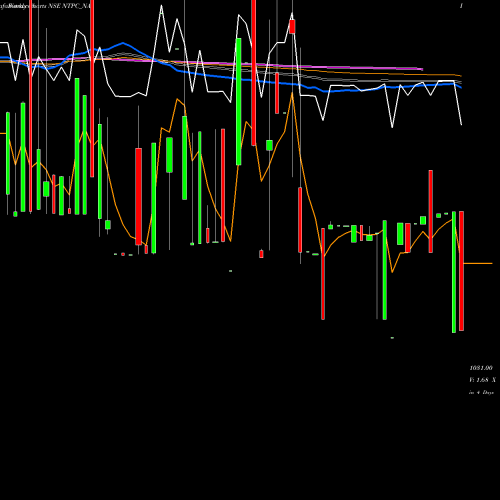Click the price value 1031.00
The image size is (500, 500).
coord(481,368)
